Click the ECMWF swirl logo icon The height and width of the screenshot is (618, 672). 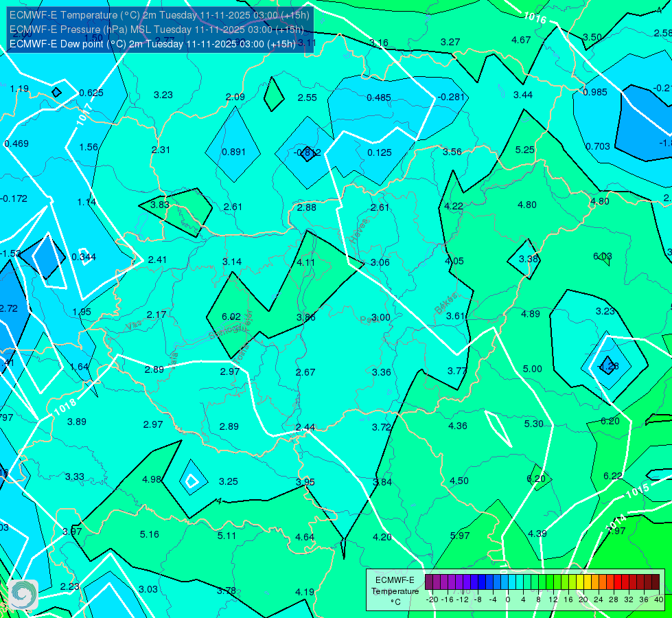click(x=23, y=595)
